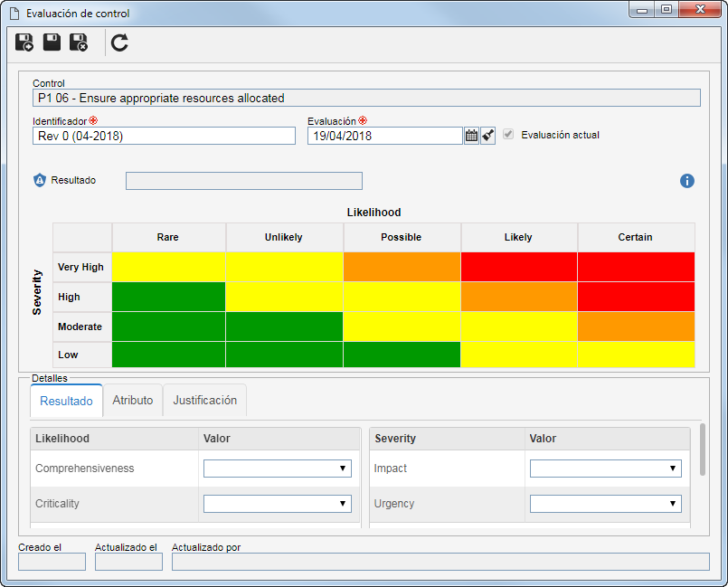728x587 pixels.
Task: Toggle the Evaluación actual checkbox
Action: 508,135
